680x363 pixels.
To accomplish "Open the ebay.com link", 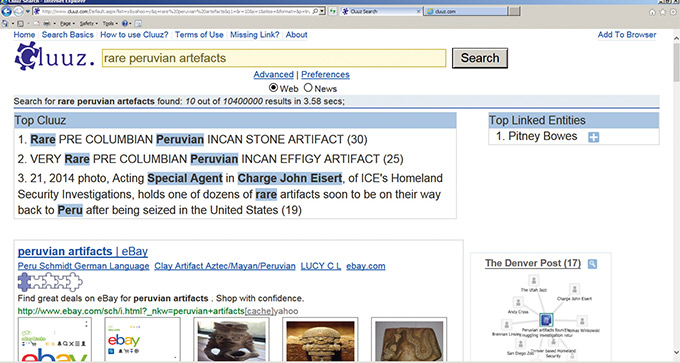I will tap(366, 266).
